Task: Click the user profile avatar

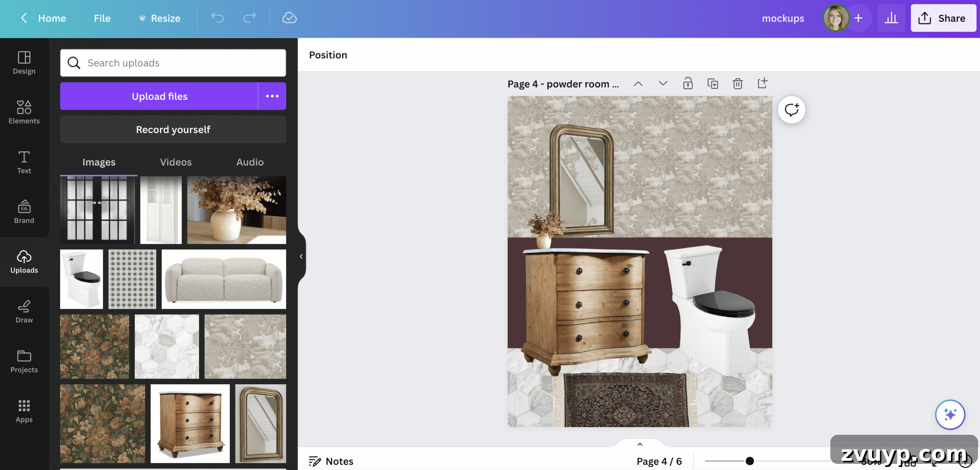Action: [x=836, y=18]
